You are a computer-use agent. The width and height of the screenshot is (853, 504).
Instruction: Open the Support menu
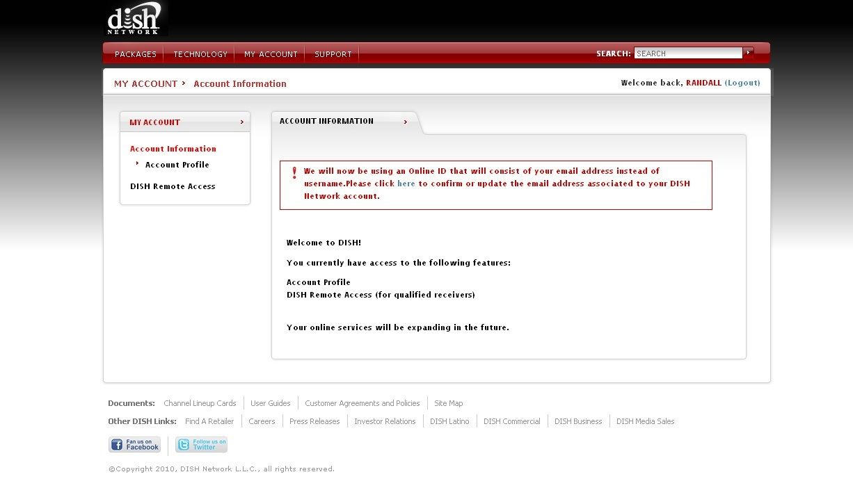coord(333,54)
